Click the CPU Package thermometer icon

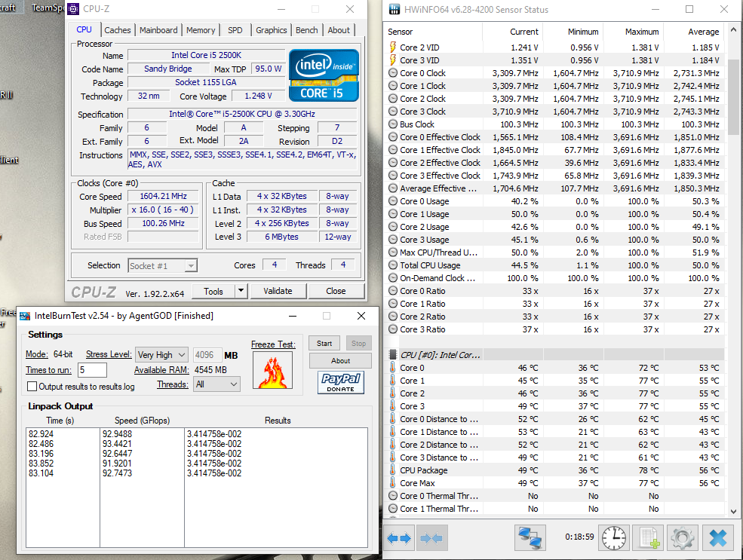tap(392, 470)
